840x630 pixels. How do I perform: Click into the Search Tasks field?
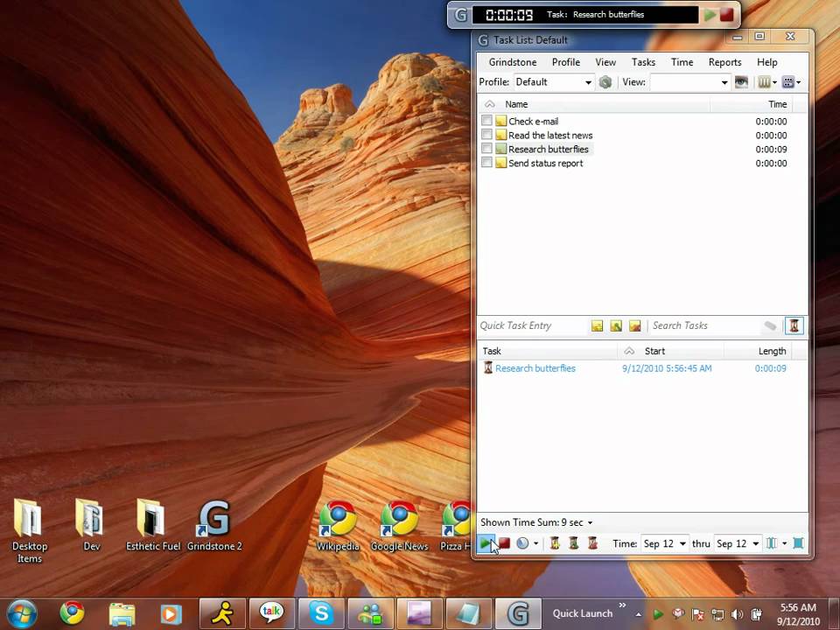click(704, 325)
